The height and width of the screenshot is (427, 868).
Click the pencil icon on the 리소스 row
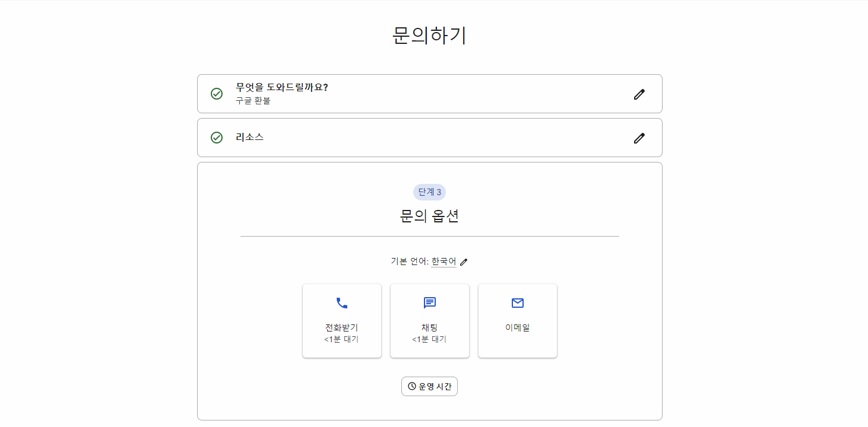pyautogui.click(x=639, y=138)
